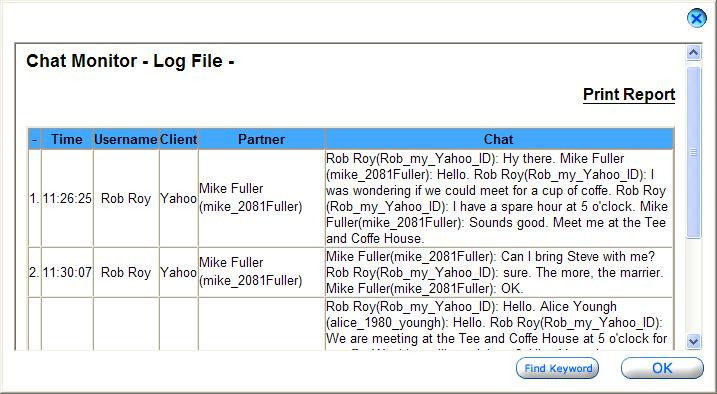The image size is (717, 394).
Task: Click the chat text mentioning Steve
Action: coord(499,272)
